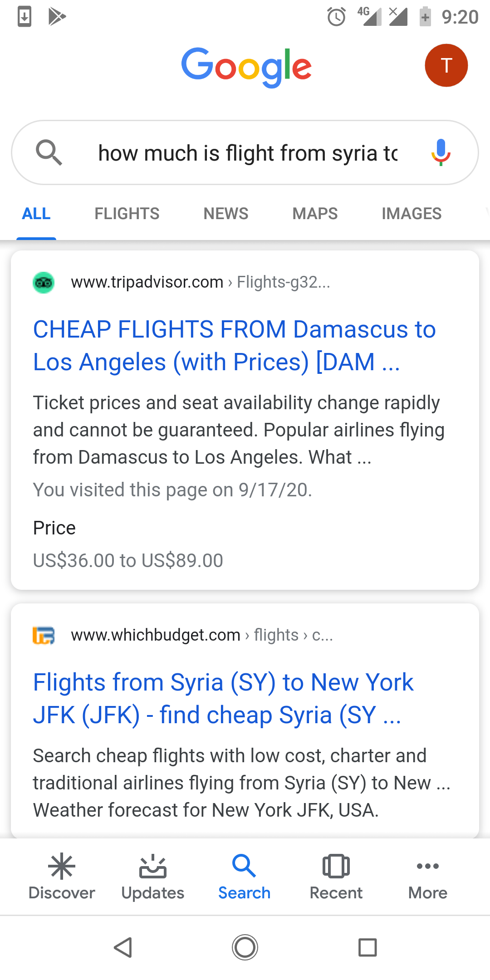
Task: Switch to the Maps results tab
Action: [x=315, y=213]
